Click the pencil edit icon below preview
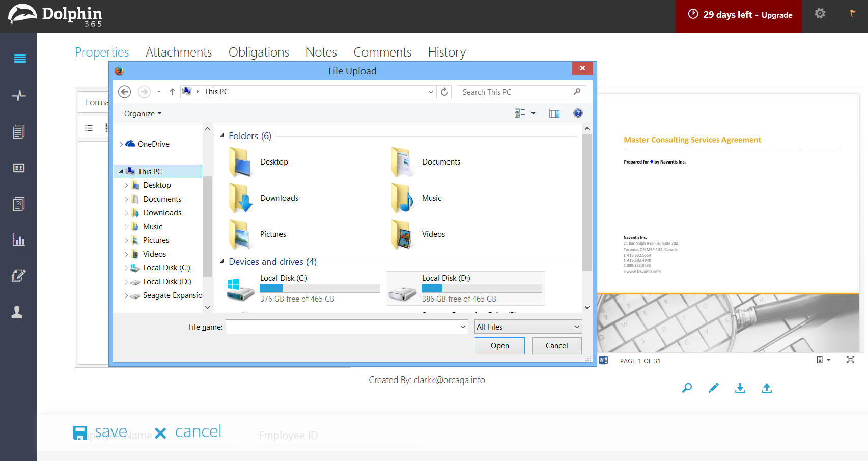This screenshot has width=868, height=461. 713,388
